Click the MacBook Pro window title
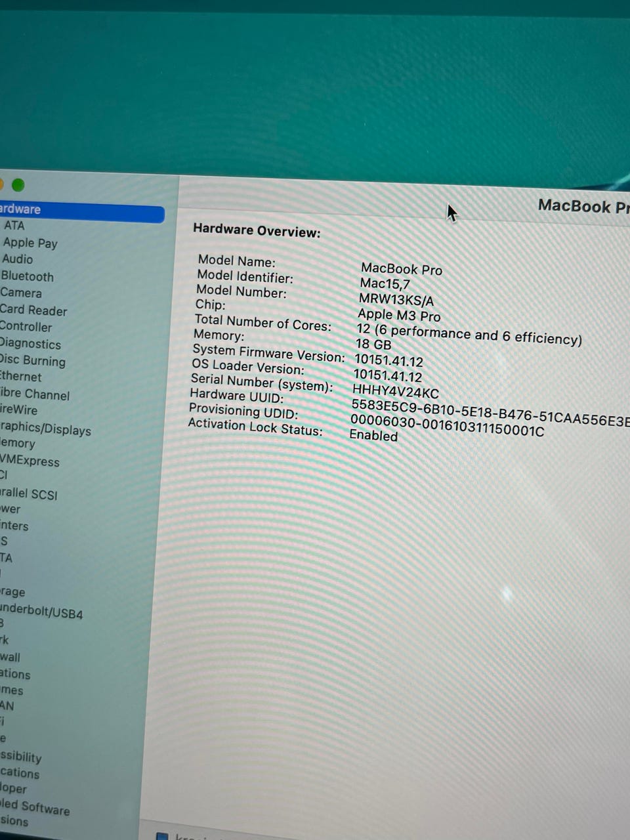The width and height of the screenshot is (630, 840). (x=583, y=206)
